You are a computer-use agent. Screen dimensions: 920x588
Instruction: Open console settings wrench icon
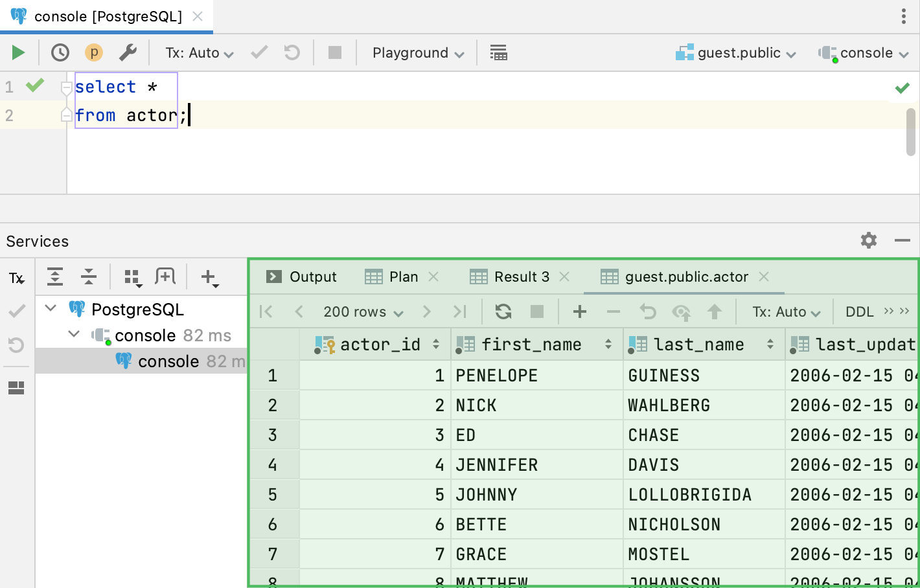click(x=128, y=52)
